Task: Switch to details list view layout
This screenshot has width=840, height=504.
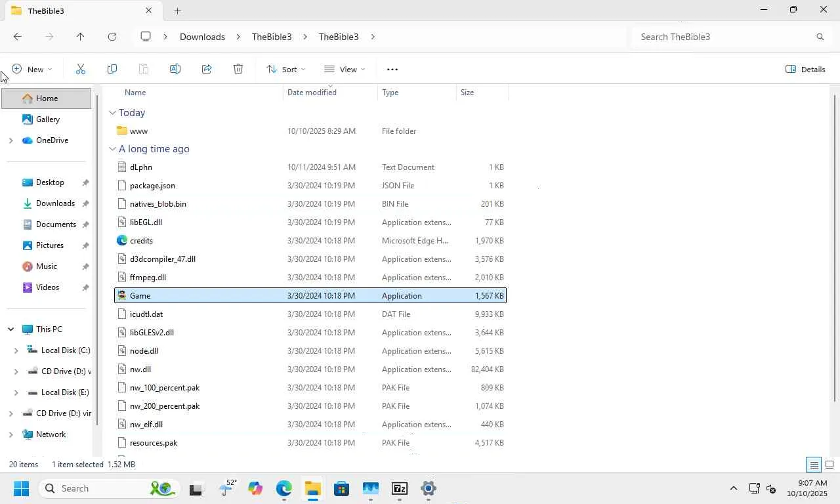Action: tap(814, 465)
